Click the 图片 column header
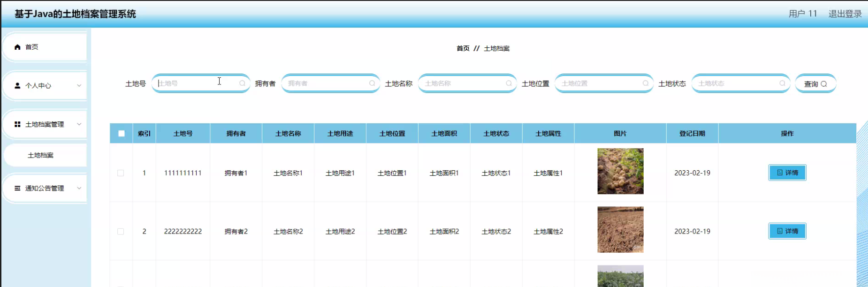The width and height of the screenshot is (868, 287). [620, 134]
